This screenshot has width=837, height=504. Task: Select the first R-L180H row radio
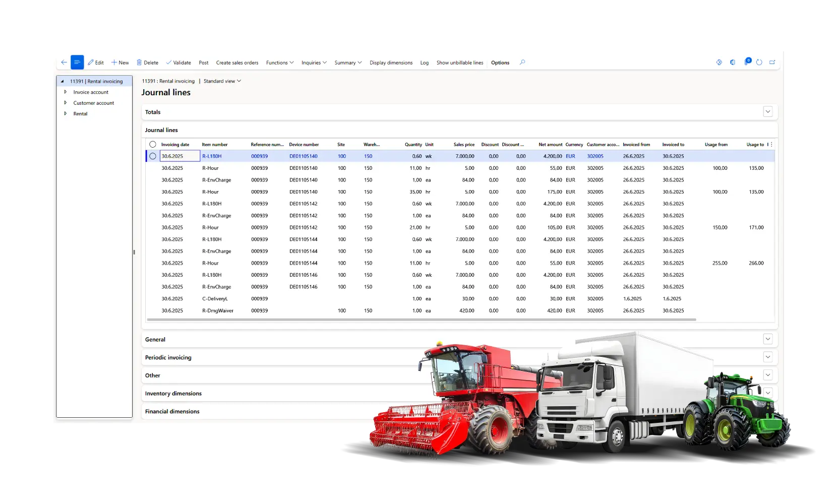pyautogui.click(x=153, y=156)
